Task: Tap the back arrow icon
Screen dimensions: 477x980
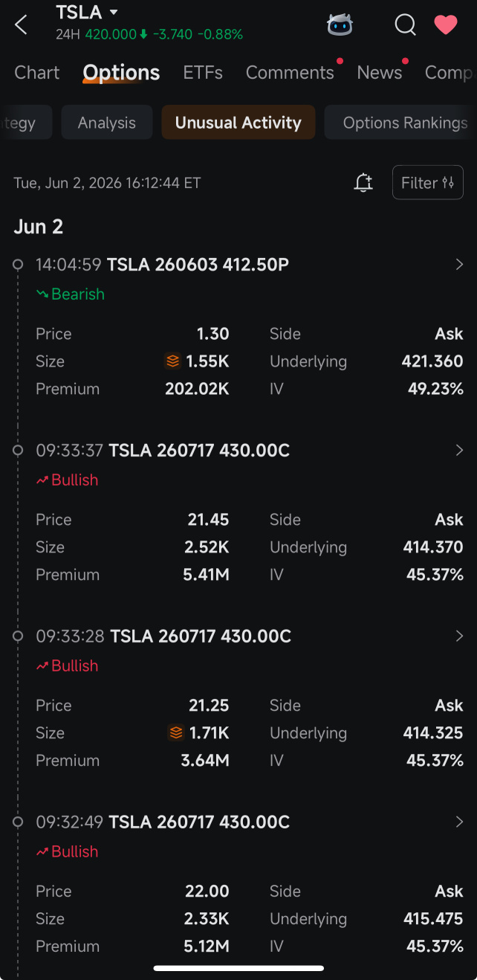Action: pyautogui.click(x=21, y=25)
